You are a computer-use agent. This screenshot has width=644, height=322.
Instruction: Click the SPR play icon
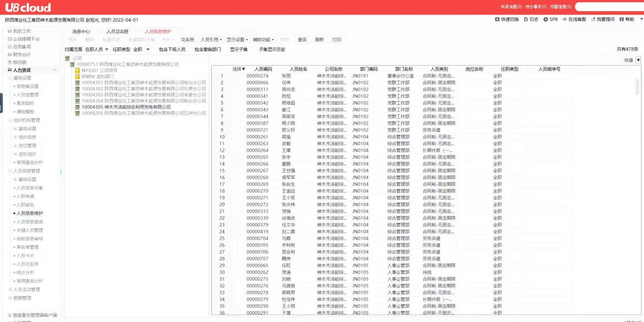coord(545,19)
